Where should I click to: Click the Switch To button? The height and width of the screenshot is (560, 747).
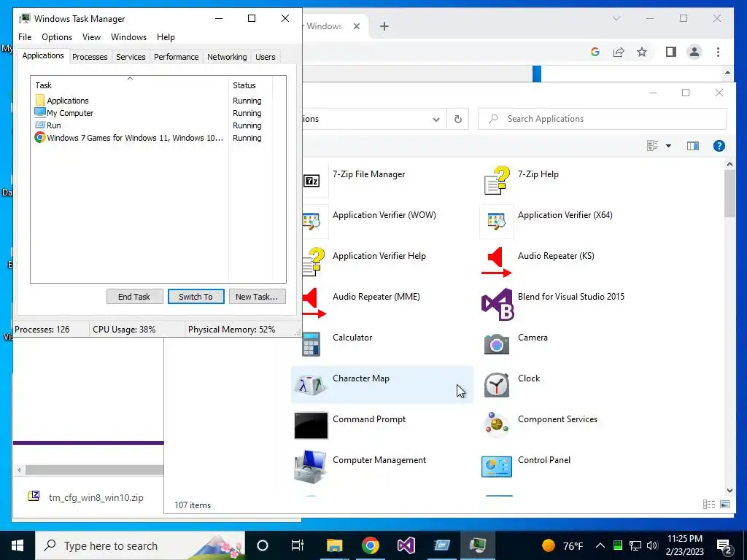(x=196, y=297)
